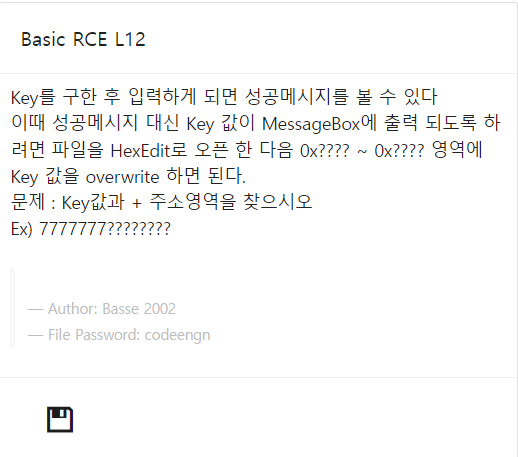Viewport: 518px width, 457px height.
Task: Click the phrase "주소영역을 찾으시오"
Action: [x=230, y=202]
